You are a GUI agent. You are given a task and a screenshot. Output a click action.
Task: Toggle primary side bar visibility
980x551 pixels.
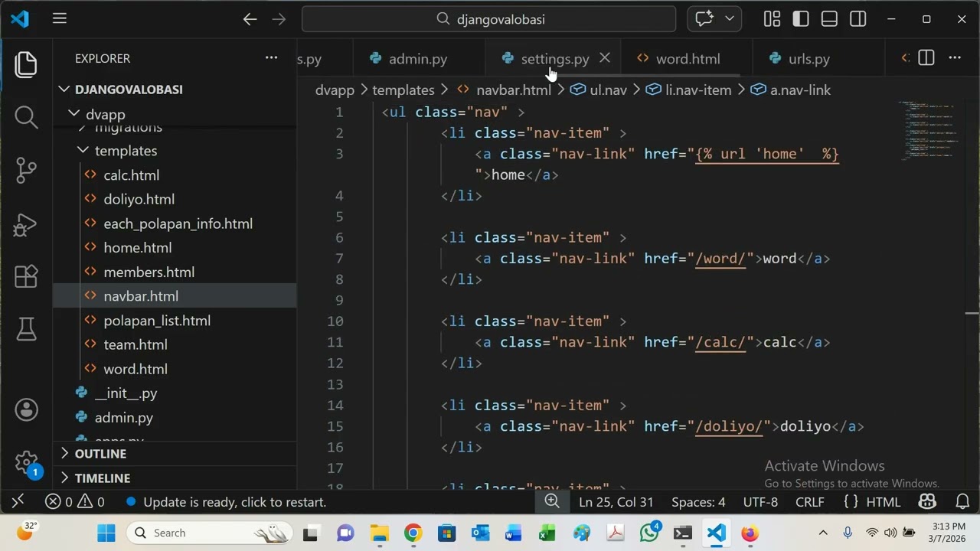coord(801,19)
